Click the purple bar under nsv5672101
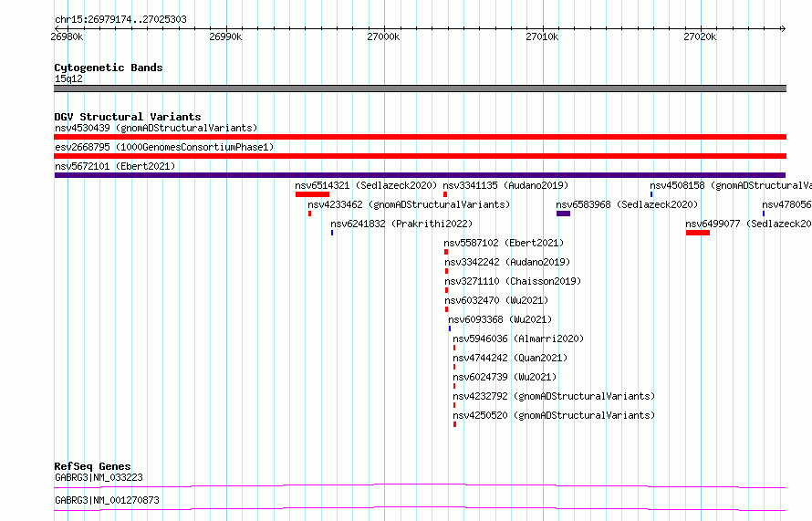 click(420, 175)
